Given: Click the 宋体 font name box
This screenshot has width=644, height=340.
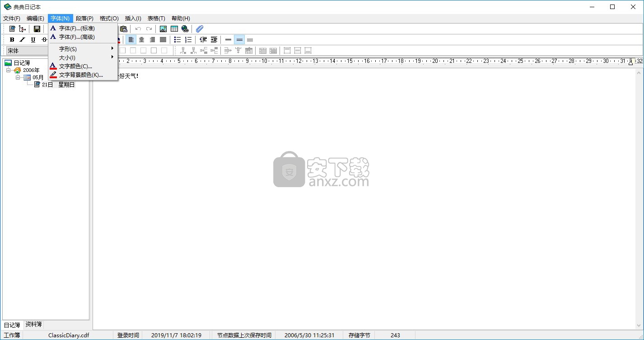Looking at the screenshot, I should pyautogui.click(x=27, y=51).
